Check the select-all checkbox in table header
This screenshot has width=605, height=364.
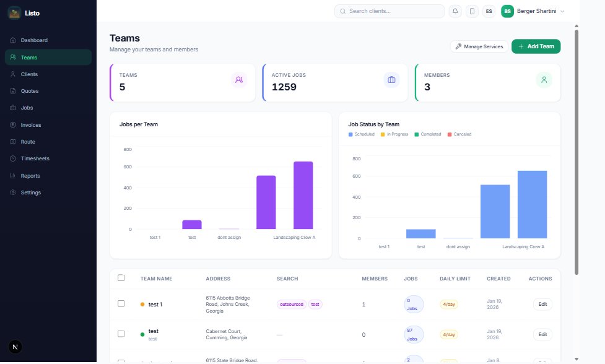tap(121, 278)
